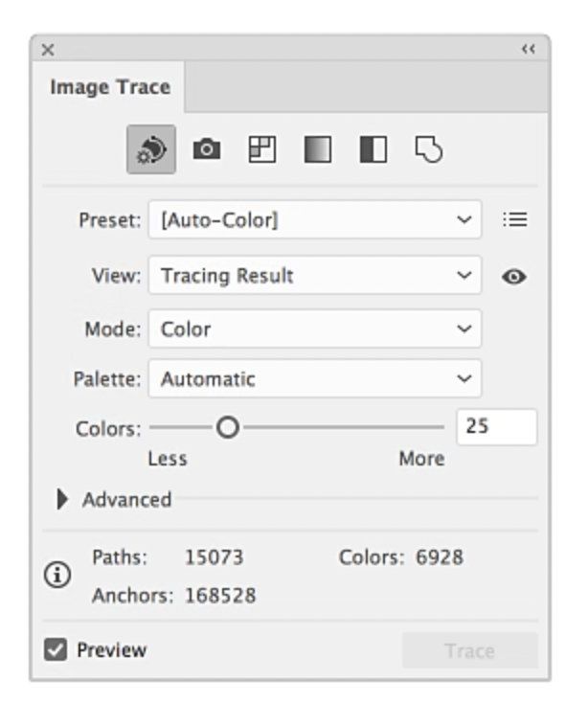This screenshot has width=588, height=703.
Task: Select the Auto-Color preset icon
Action: 151,149
